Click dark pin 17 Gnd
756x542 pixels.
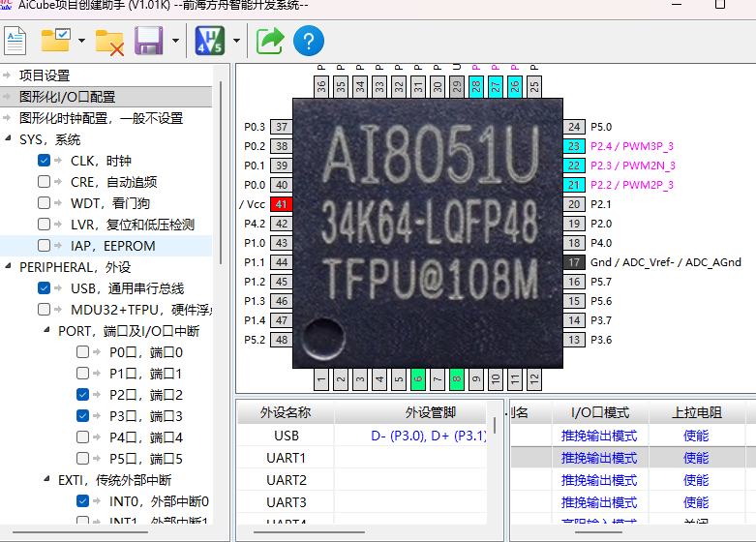[574, 262]
